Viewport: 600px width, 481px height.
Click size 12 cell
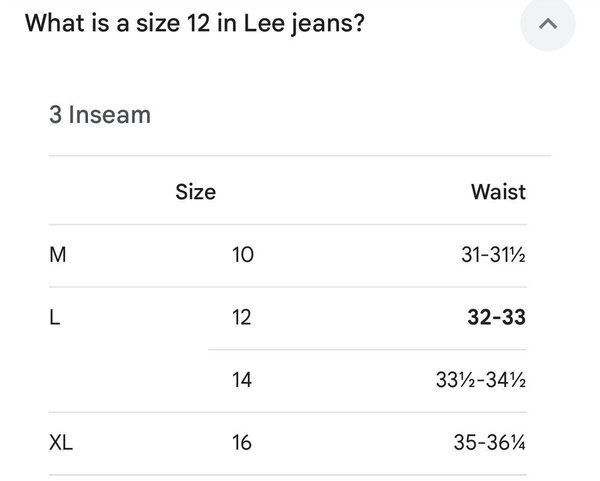click(242, 318)
